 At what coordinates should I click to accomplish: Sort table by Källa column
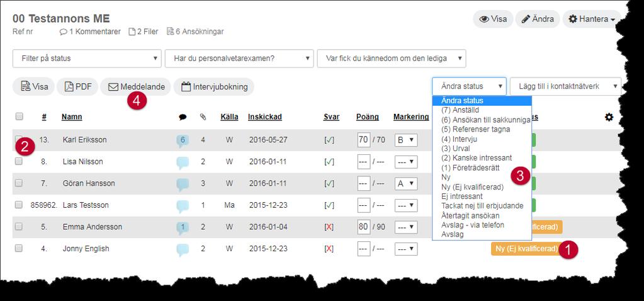pos(229,117)
